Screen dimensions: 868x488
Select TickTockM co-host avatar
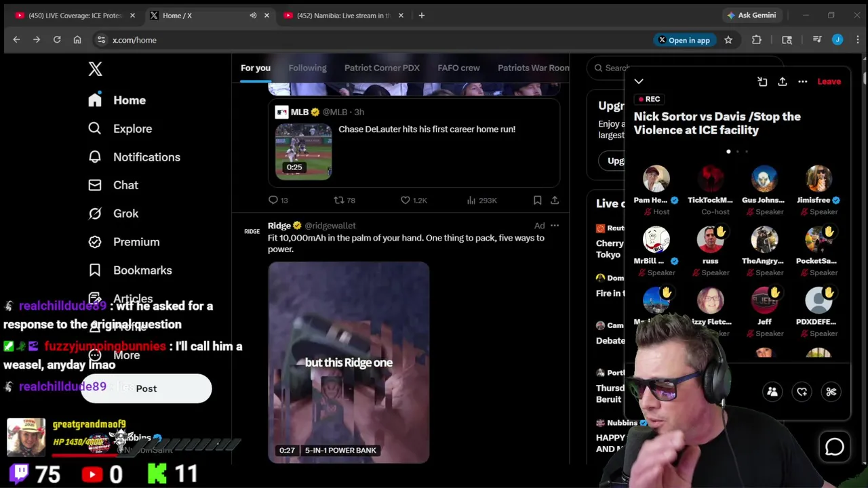coord(710,179)
